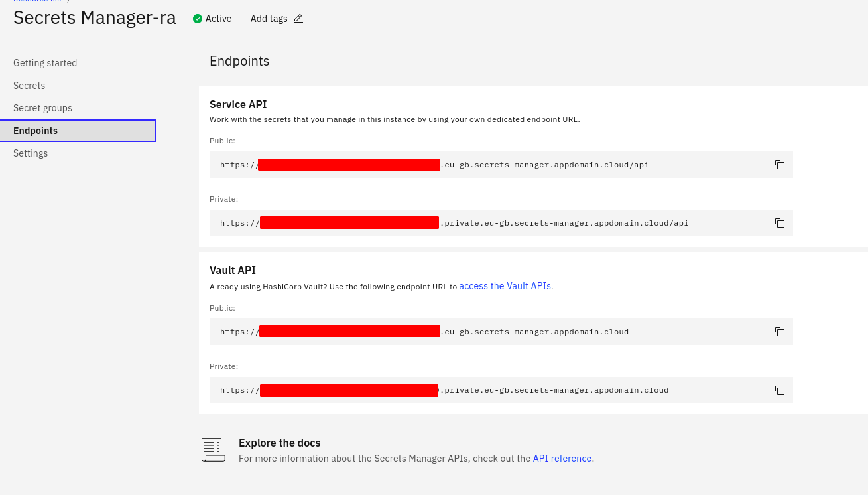This screenshot has width=868, height=495.
Task: Click the green Active status icon
Action: pos(198,19)
